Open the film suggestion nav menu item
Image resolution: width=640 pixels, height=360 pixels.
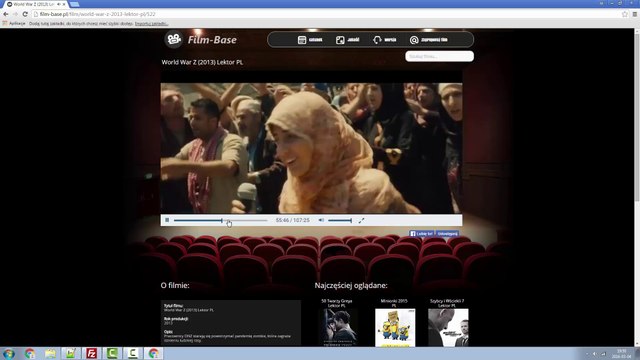434,40
